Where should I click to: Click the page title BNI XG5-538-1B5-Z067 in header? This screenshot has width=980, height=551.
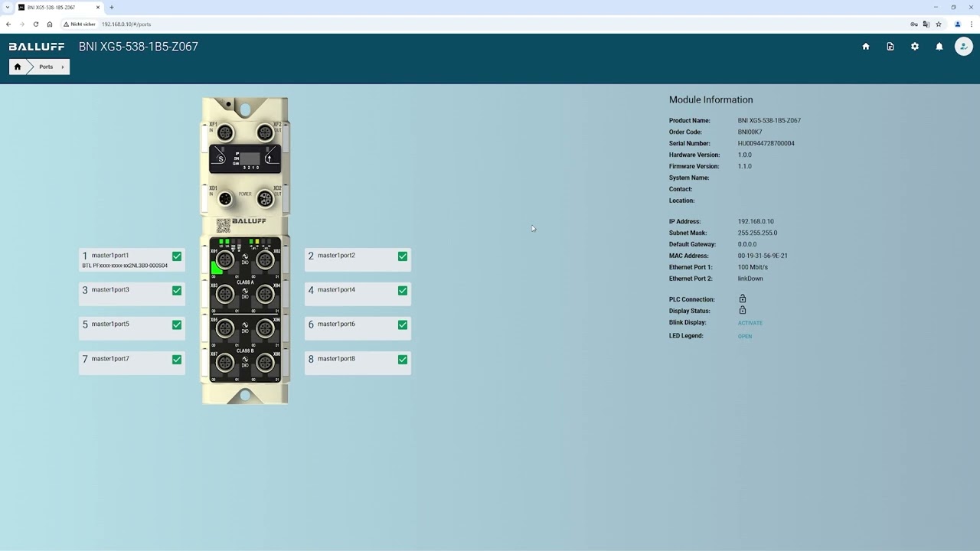139,47
